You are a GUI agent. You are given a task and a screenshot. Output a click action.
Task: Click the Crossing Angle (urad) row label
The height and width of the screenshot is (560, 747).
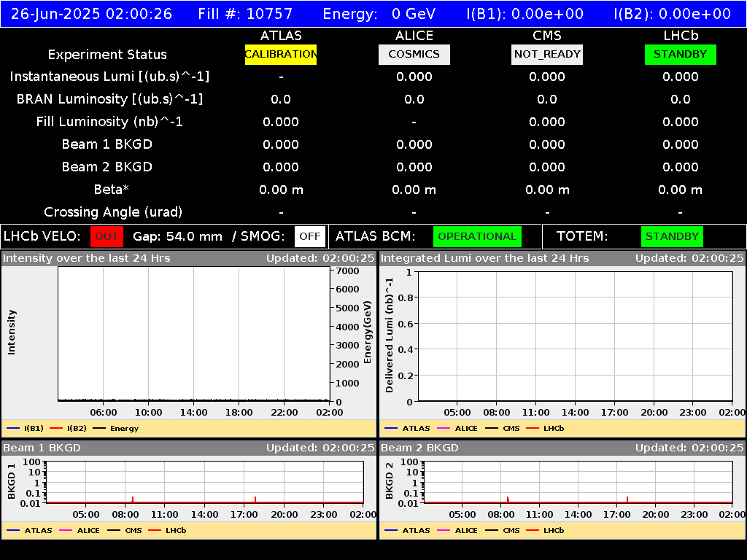coord(113,212)
